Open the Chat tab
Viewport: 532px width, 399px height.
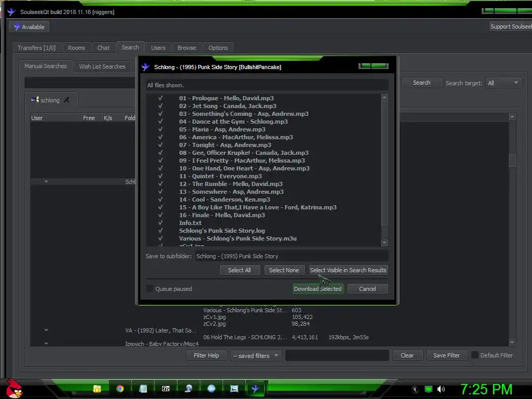pyautogui.click(x=103, y=48)
